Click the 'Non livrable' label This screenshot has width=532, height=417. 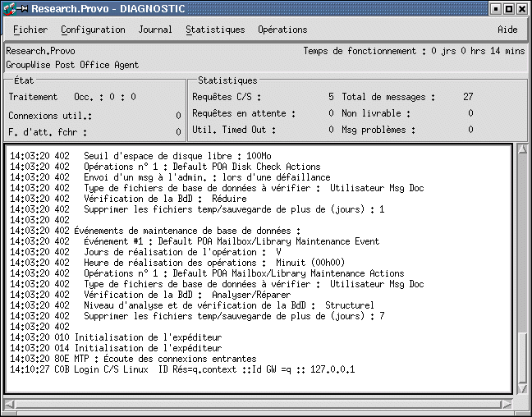376,113
